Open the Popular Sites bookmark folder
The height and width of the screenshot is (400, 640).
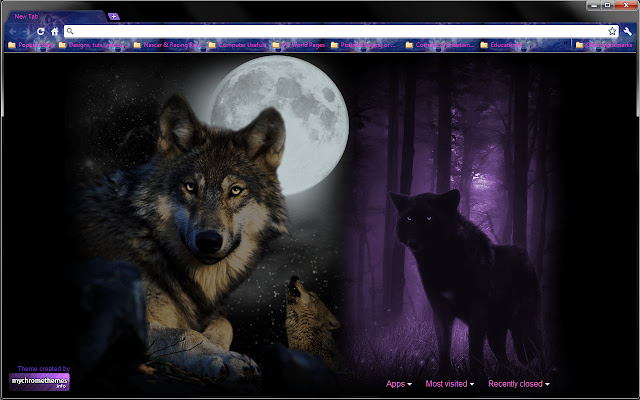[x=30, y=45]
